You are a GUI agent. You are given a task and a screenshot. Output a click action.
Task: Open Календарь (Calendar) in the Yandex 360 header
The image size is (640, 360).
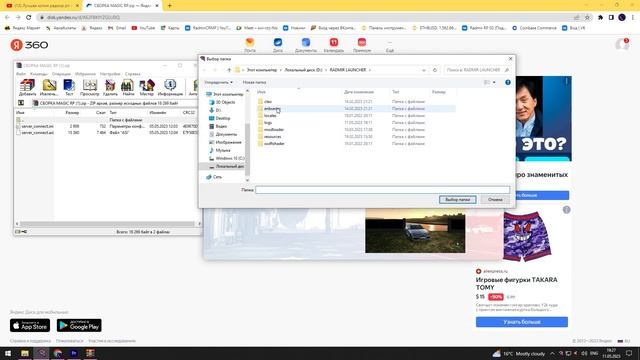pos(333,45)
